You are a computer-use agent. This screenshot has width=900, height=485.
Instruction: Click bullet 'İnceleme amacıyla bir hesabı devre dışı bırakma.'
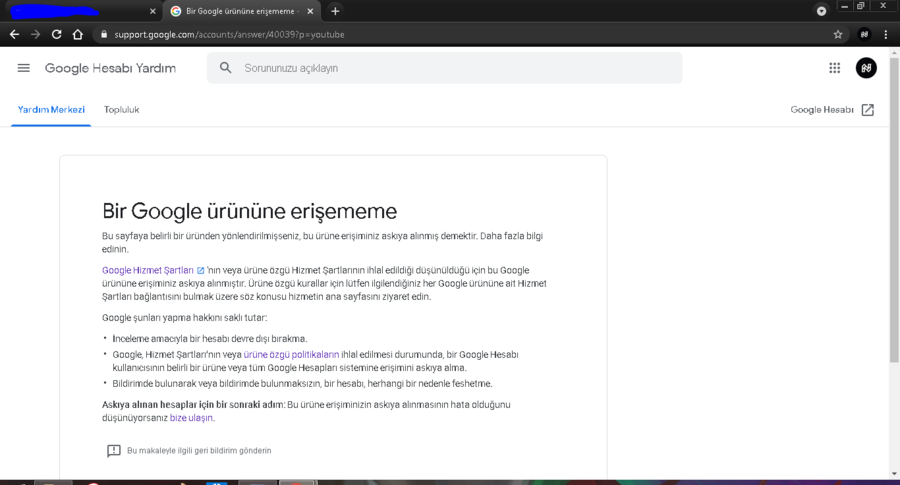(x=210, y=339)
